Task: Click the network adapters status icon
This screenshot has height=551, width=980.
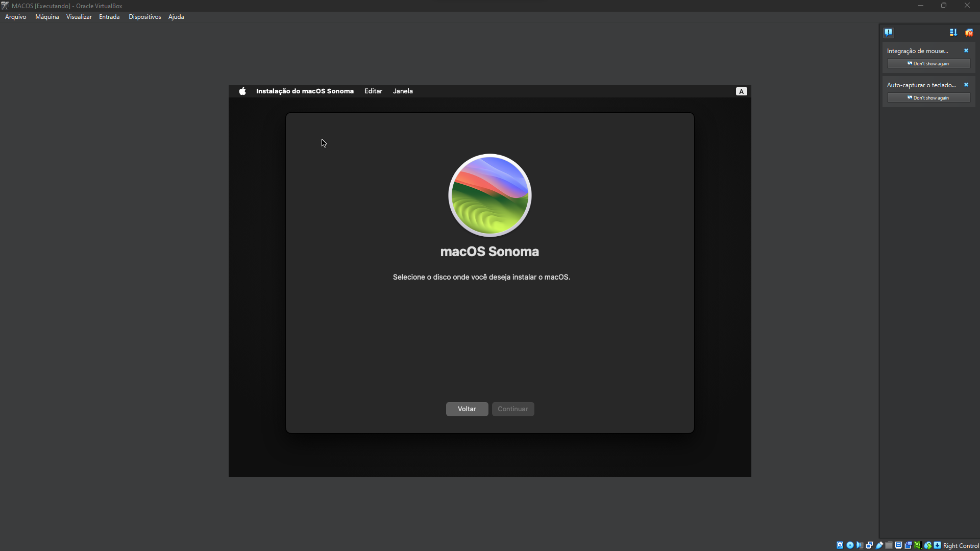Action: click(869, 545)
